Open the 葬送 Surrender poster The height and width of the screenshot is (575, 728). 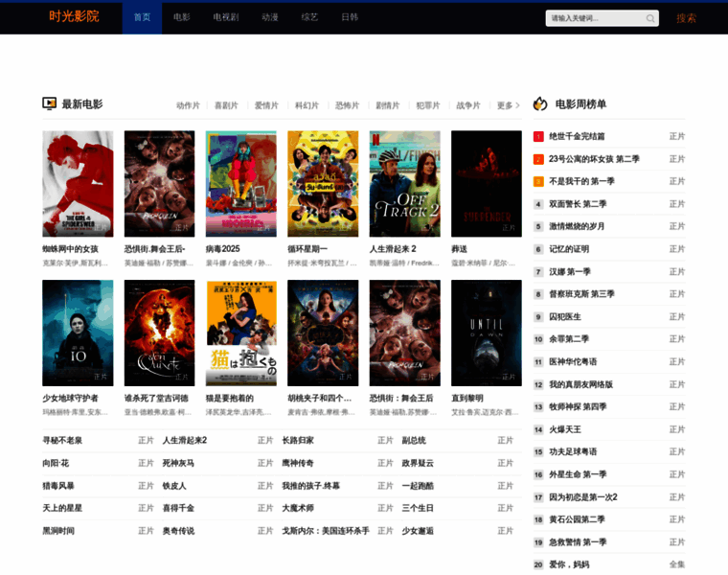point(487,184)
